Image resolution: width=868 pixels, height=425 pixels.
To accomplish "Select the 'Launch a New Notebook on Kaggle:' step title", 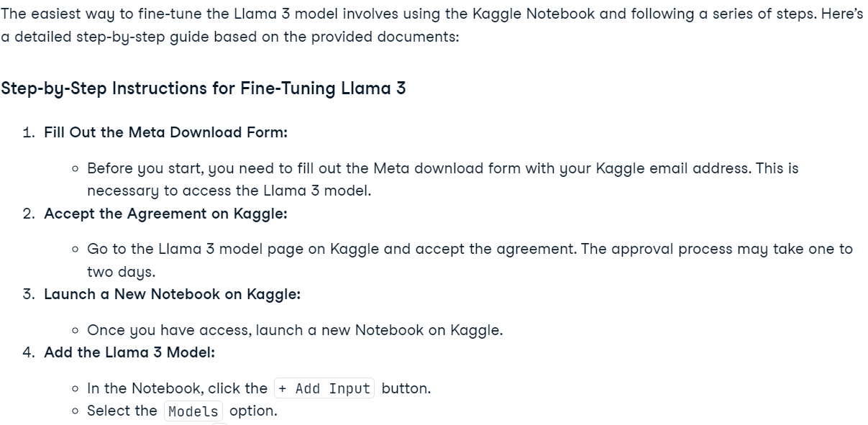I will click(x=172, y=294).
